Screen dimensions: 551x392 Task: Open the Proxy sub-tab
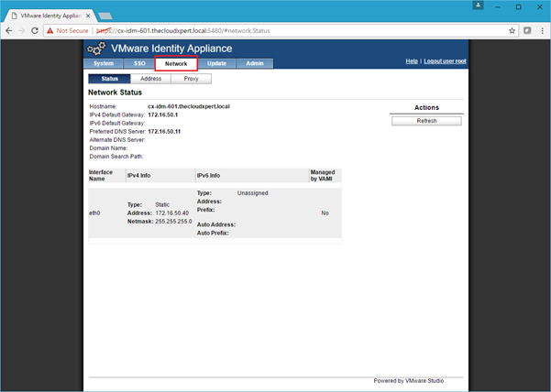(x=191, y=79)
